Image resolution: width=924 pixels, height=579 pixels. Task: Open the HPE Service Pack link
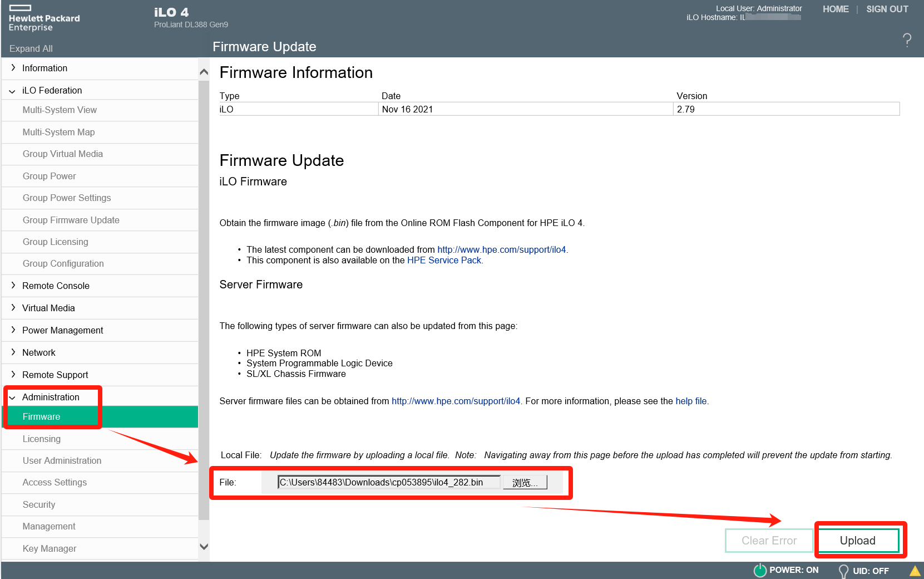coord(444,260)
